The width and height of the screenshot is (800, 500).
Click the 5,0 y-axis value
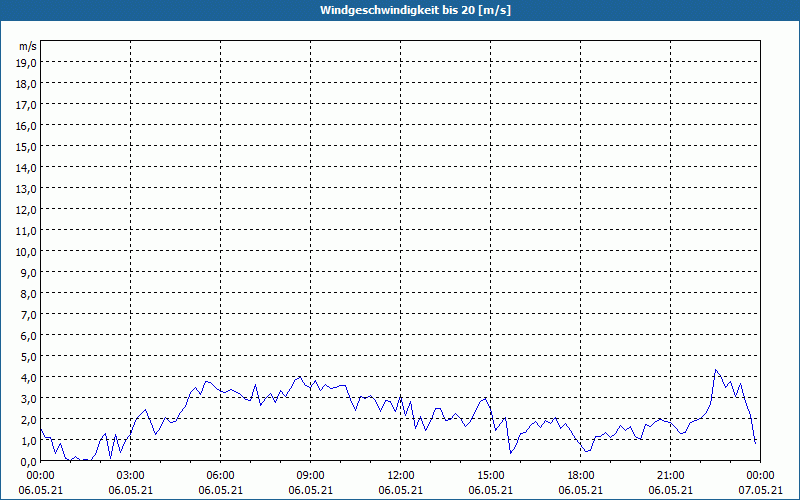(29, 357)
